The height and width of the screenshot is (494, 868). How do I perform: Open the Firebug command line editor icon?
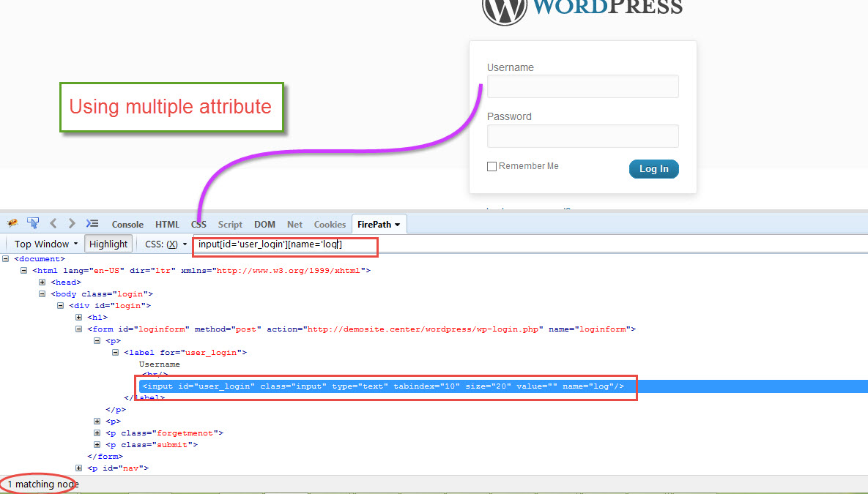(92, 223)
